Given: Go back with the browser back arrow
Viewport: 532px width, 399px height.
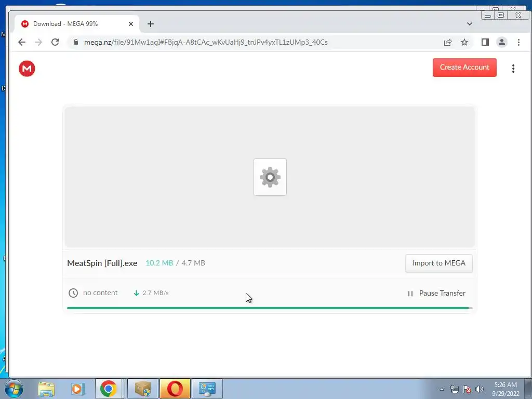Looking at the screenshot, I should (22, 42).
